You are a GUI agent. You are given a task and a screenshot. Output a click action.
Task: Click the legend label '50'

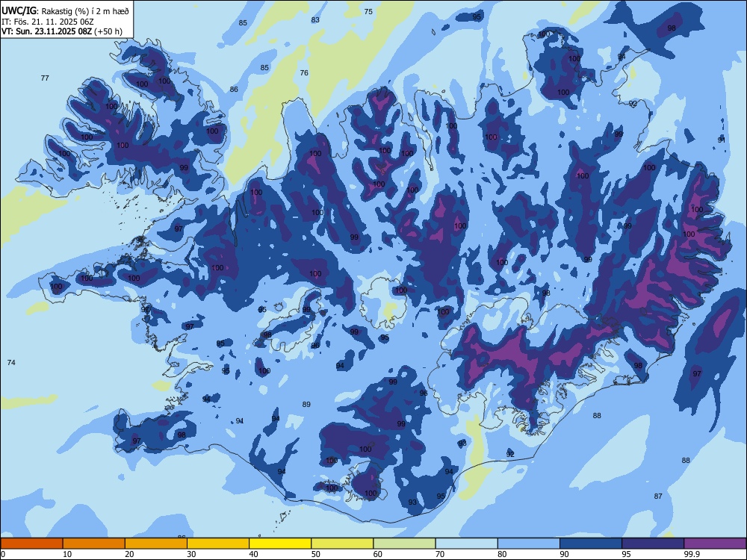pos(316,554)
